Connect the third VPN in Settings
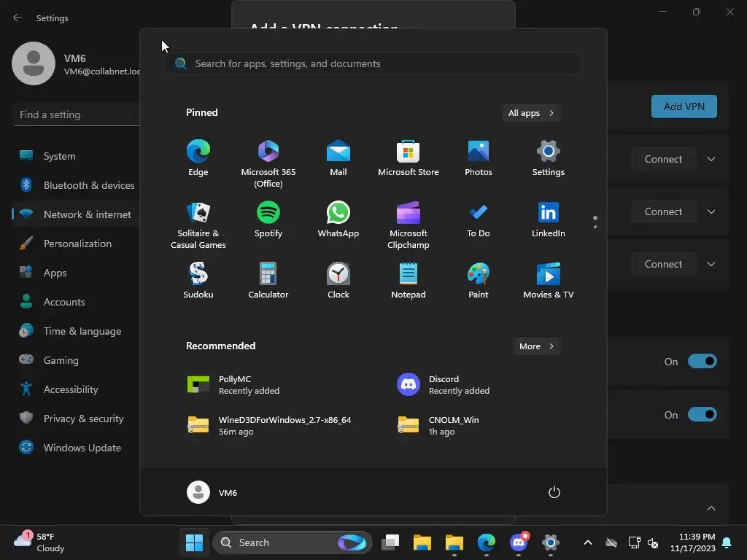This screenshot has height=560, width=747. tap(664, 264)
